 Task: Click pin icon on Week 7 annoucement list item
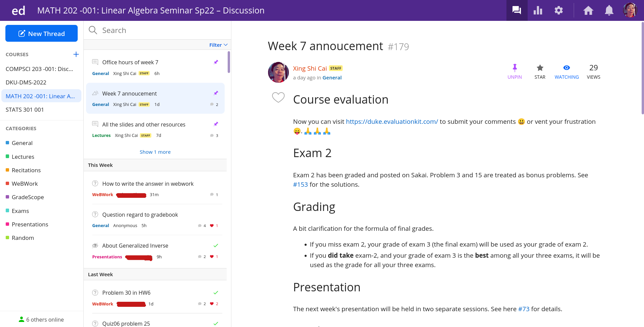coord(216,93)
